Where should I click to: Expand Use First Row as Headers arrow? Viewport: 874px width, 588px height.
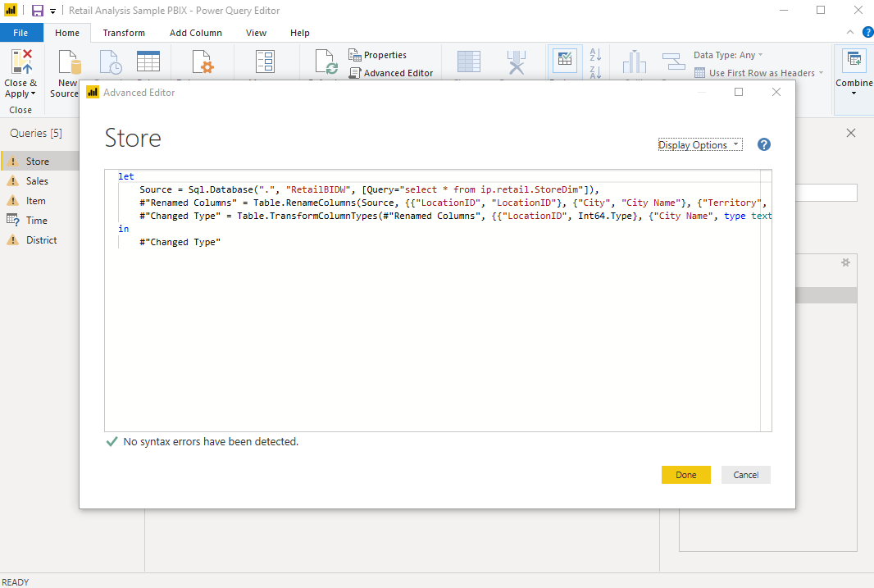click(x=821, y=73)
